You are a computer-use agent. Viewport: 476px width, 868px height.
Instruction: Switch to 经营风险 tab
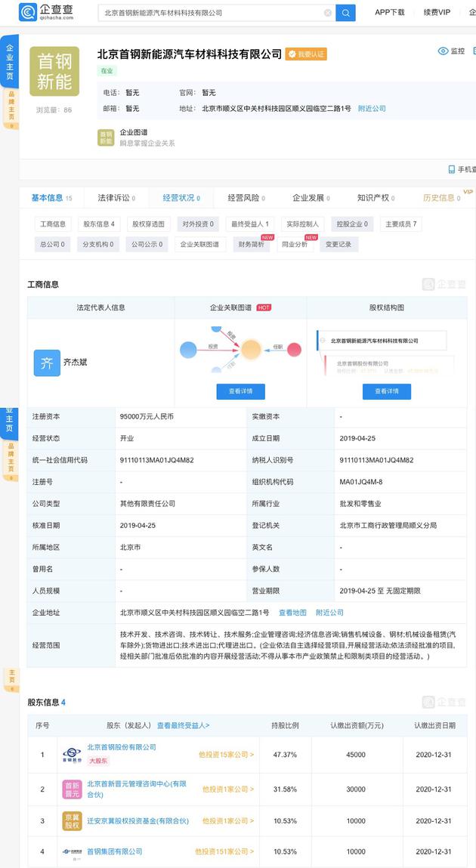[246, 198]
